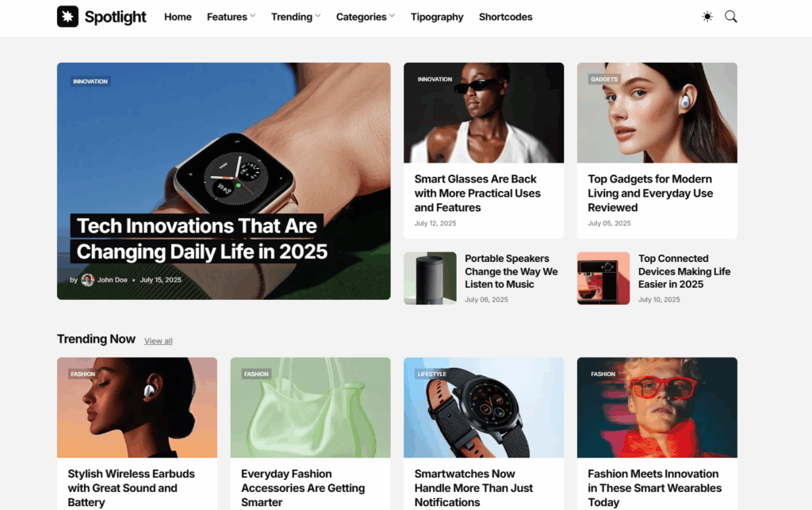The height and width of the screenshot is (510, 812).
Task: Expand the Features dropdown menu
Action: coord(231,17)
